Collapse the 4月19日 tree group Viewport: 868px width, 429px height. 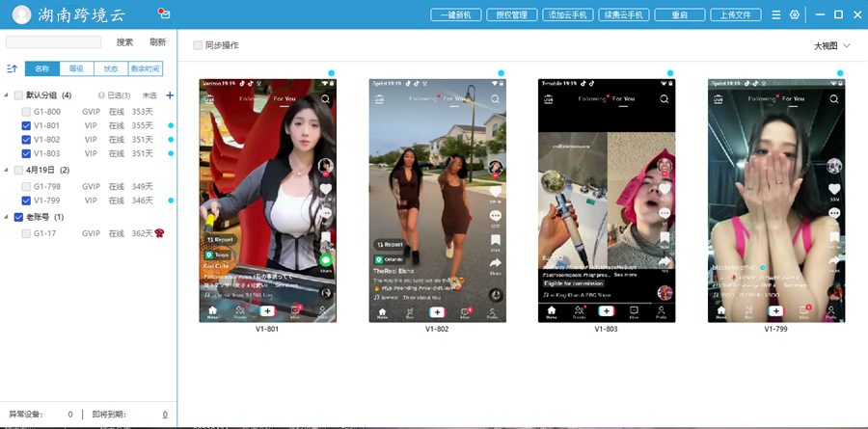[7, 170]
